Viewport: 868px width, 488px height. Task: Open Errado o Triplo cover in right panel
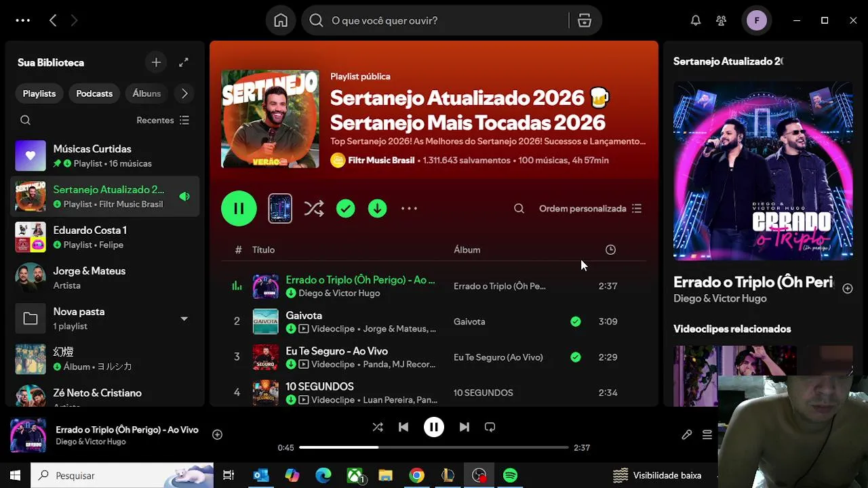click(x=763, y=171)
